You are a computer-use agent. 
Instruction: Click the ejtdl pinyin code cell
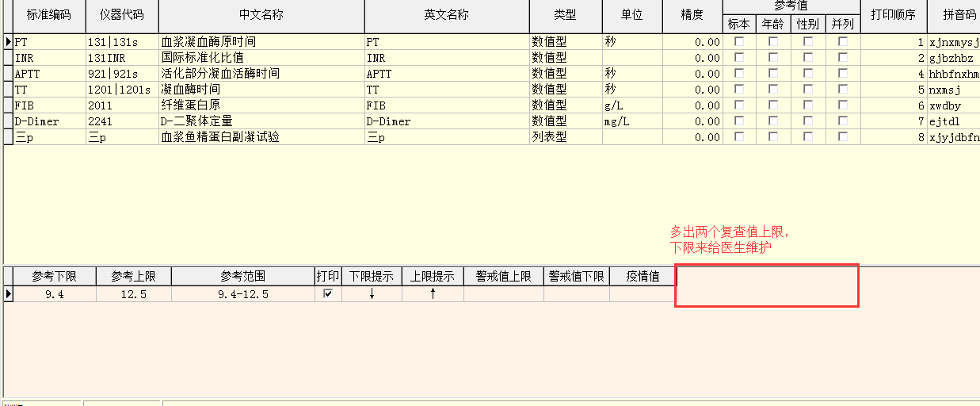(x=954, y=121)
